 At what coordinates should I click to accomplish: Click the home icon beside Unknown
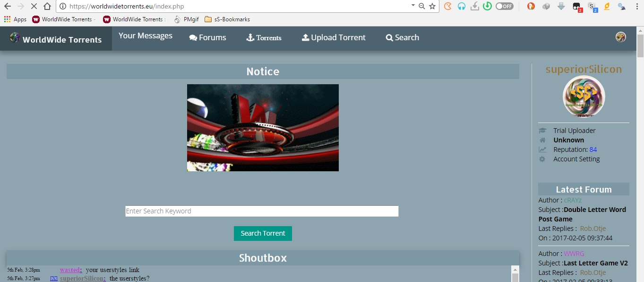point(542,140)
